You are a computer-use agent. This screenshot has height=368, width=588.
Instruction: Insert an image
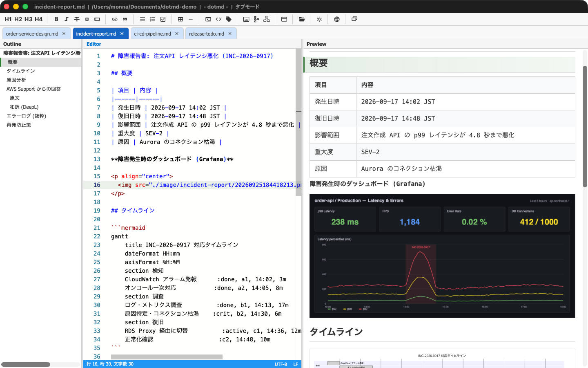pos(246,19)
